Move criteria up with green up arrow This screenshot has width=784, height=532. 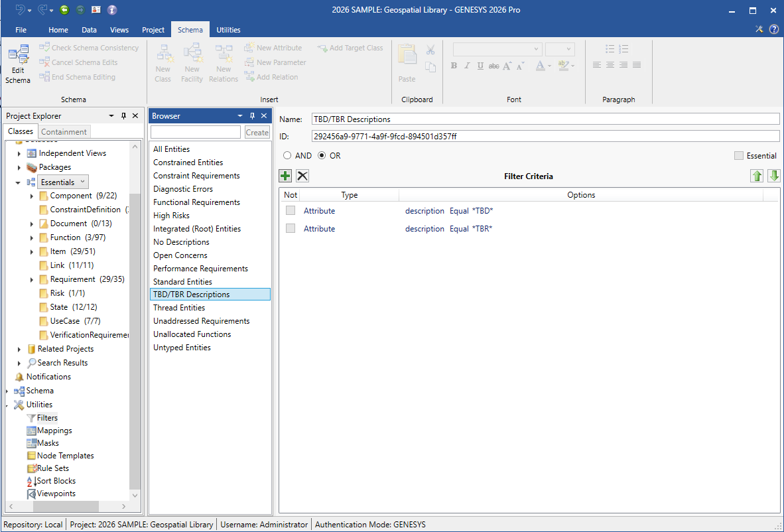click(x=757, y=176)
